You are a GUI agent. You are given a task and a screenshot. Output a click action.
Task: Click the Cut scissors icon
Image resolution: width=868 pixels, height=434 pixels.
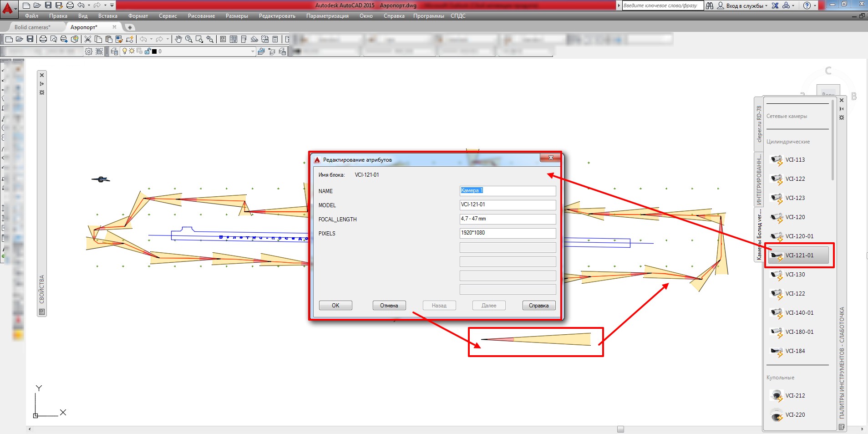[88, 39]
